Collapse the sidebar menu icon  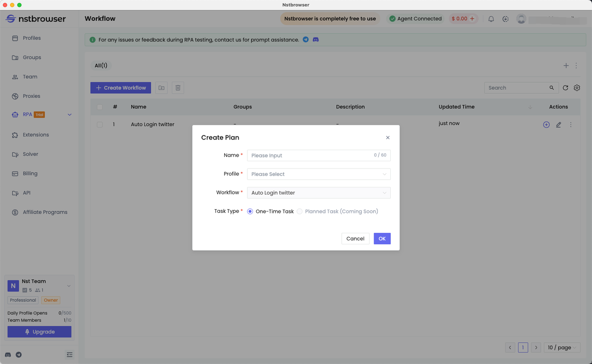point(69,355)
